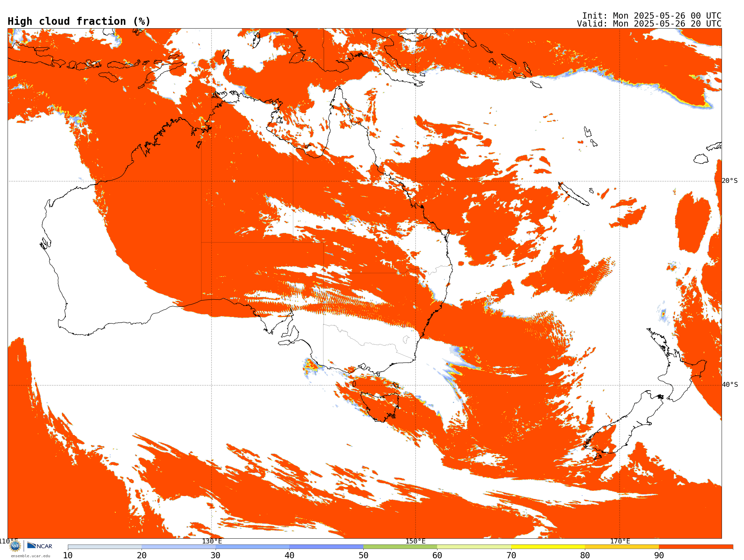The height and width of the screenshot is (560, 744).
Task: Pick the 10-20 pale gray-blue colorbar segment
Action: 105,547
